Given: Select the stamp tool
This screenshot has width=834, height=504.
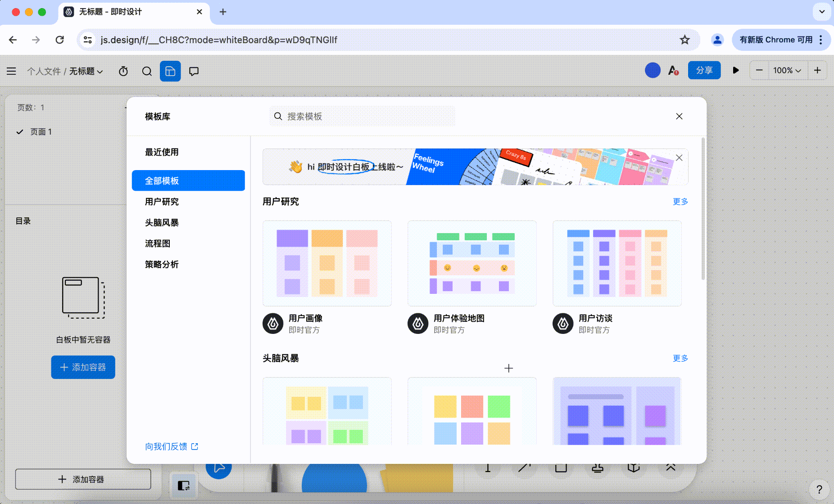Looking at the screenshot, I should pos(597,468).
